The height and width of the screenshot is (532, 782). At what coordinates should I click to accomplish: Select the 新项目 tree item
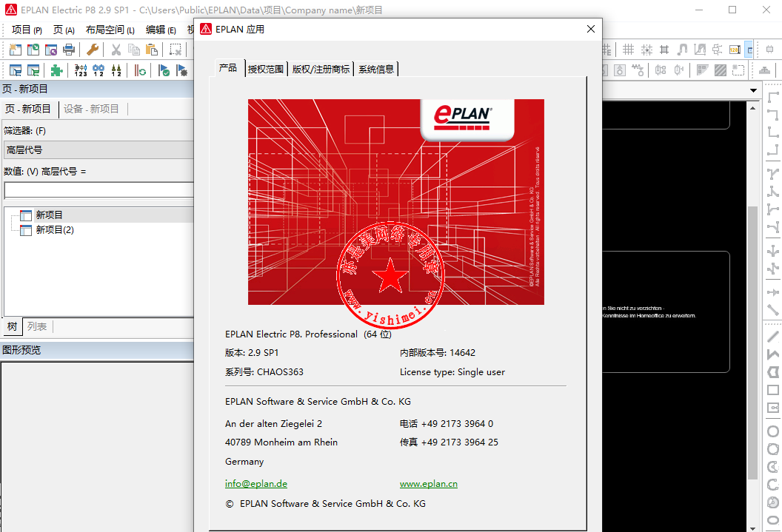[x=49, y=215]
